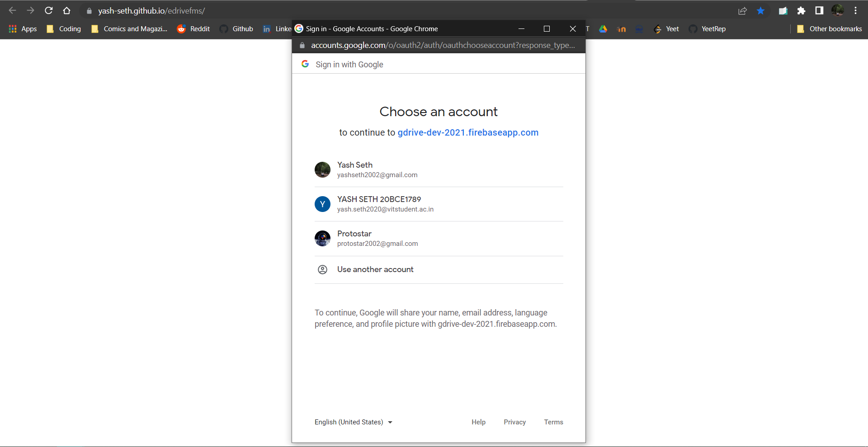This screenshot has width=868, height=447.
Task: Open Chrome profile avatar menu
Action: 837,10
